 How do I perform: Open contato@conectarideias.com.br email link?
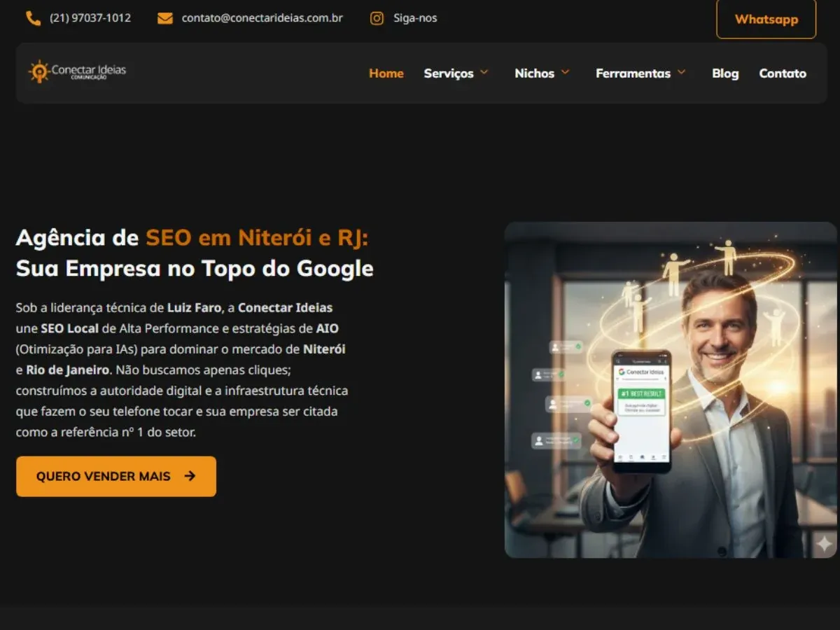[x=262, y=18]
